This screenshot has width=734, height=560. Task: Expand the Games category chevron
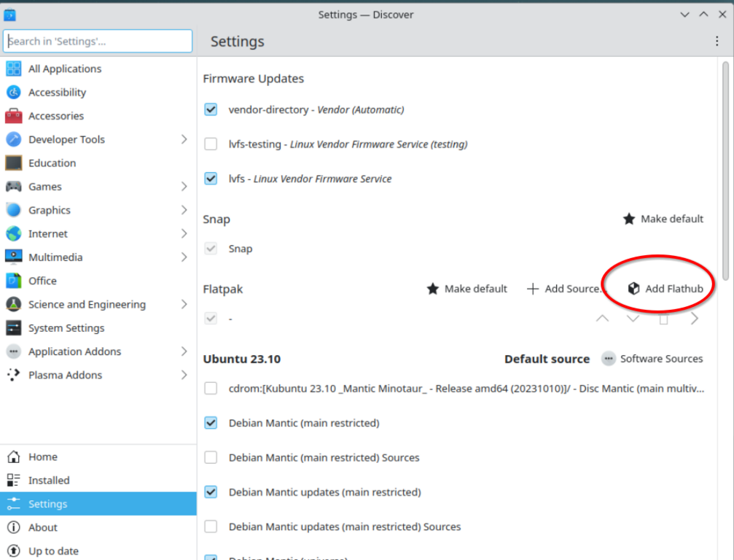184,187
